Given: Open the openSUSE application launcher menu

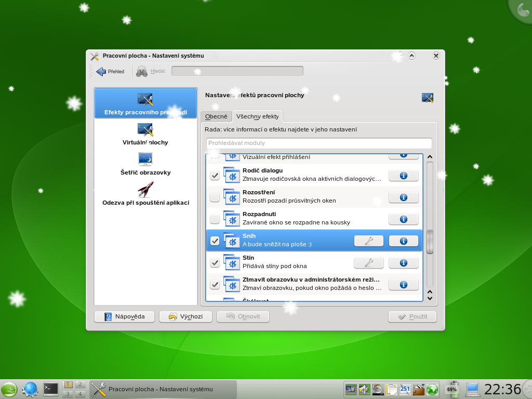Looking at the screenshot, I should click(x=9, y=389).
